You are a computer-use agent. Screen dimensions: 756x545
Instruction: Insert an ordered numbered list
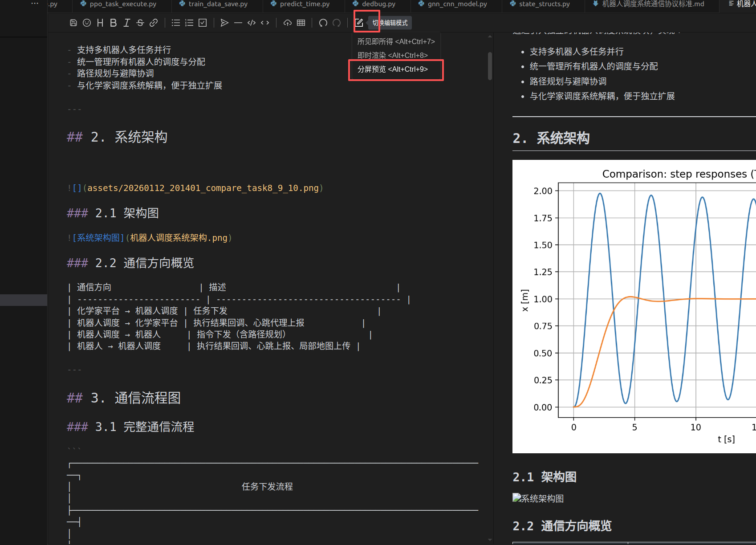[x=189, y=23]
